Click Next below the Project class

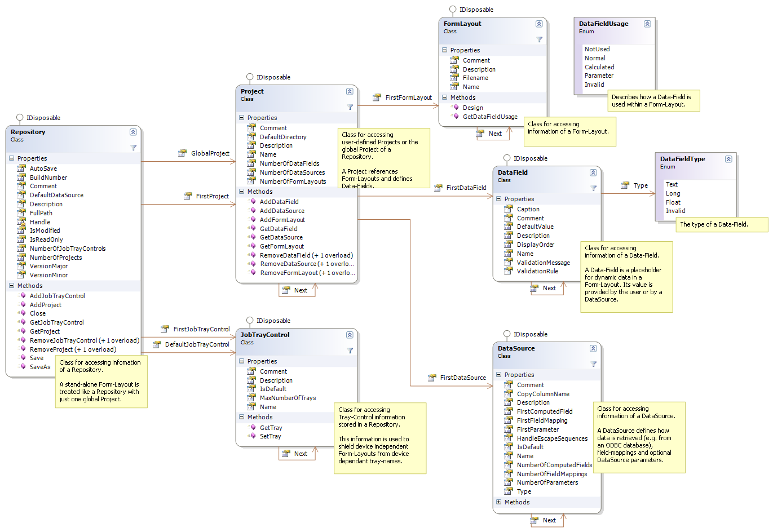click(x=297, y=290)
